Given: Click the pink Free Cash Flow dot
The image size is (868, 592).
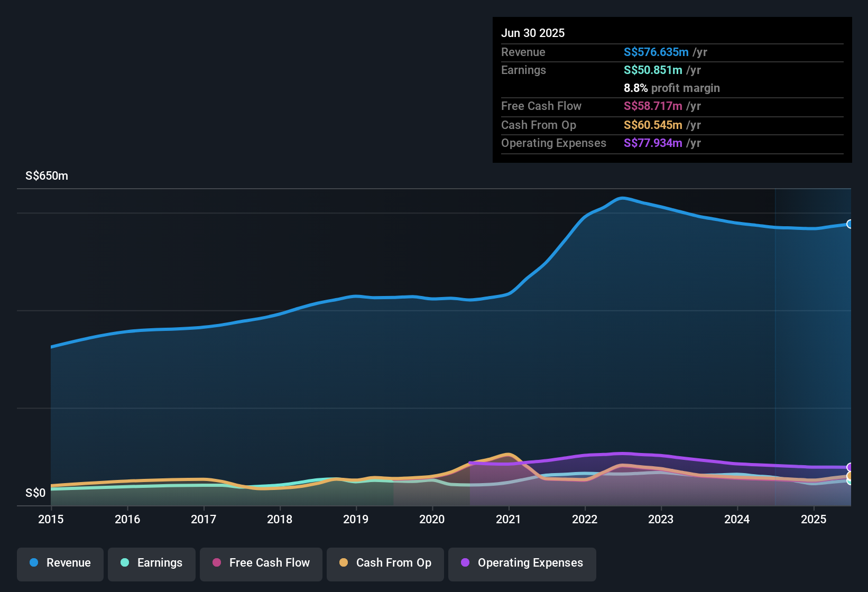Looking at the screenshot, I should pos(217,562).
